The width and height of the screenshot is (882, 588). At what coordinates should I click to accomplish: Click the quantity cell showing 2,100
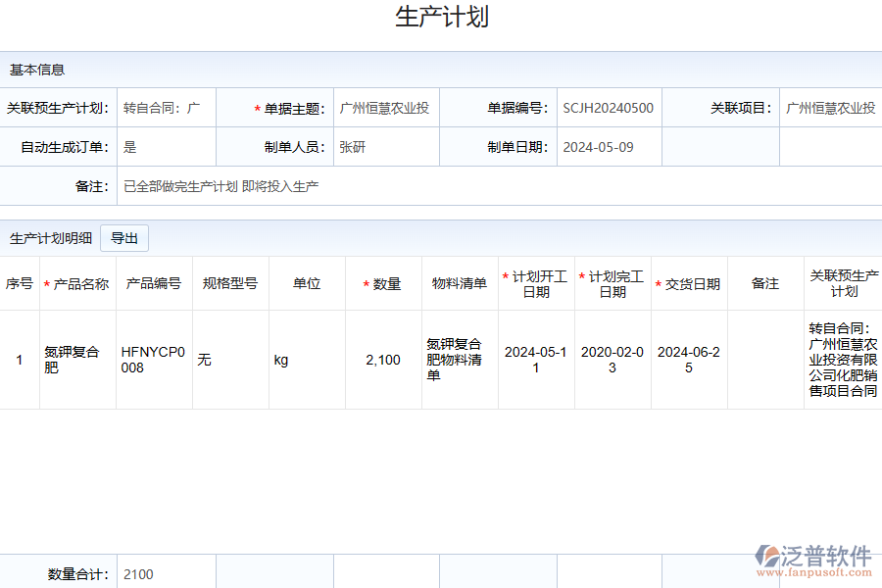coord(383,360)
